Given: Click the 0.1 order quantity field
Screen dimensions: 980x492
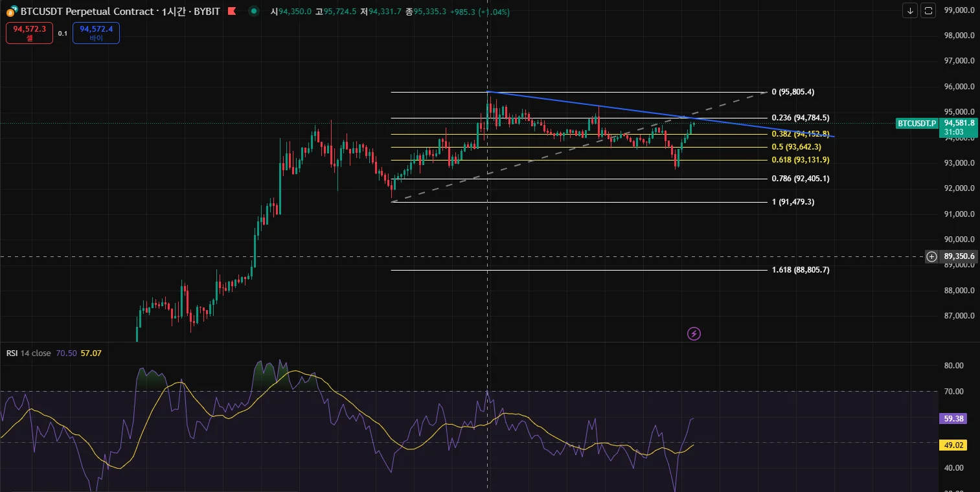Looking at the screenshot, I should 63,33.
